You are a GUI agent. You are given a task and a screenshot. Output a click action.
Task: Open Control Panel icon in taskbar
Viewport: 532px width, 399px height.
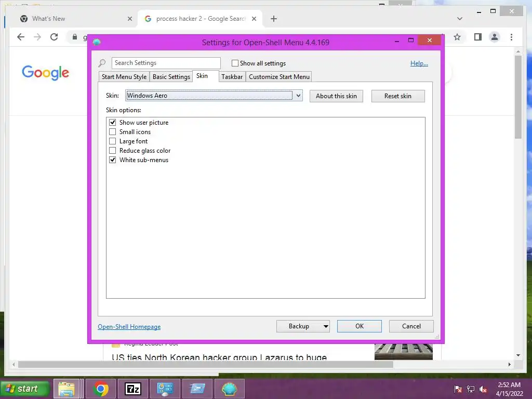click(x=165, y=389)
